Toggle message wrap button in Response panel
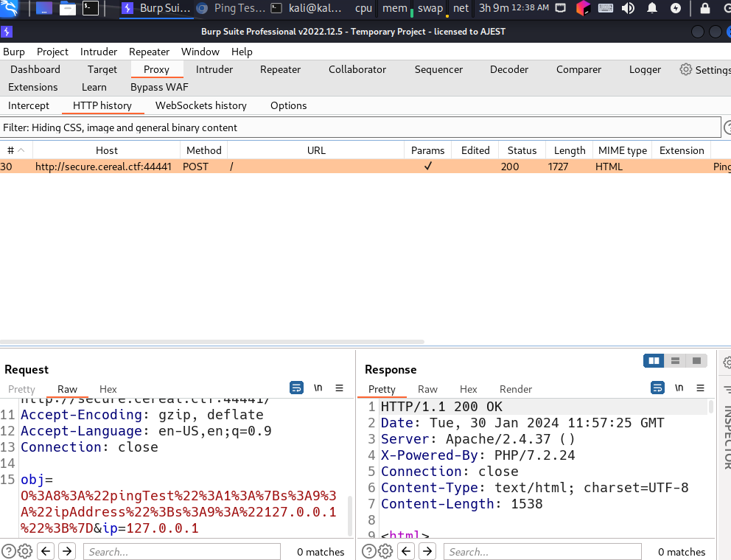The width and height of the screenshot is (731, 560). coord(657,388)
